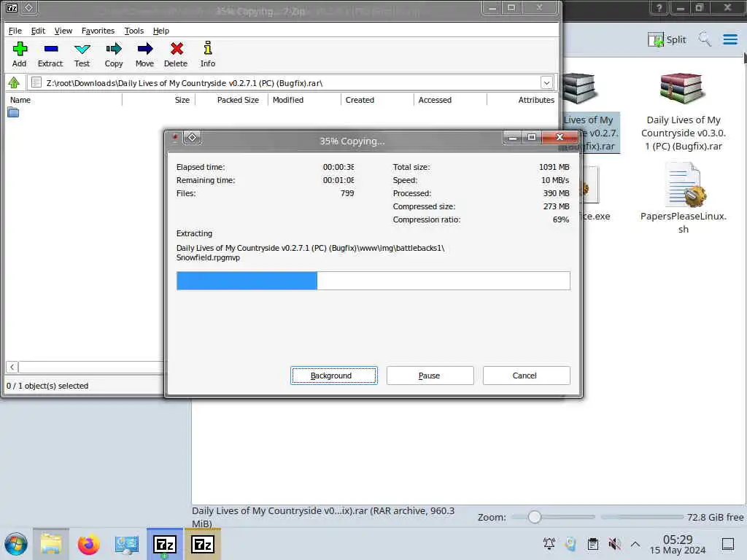Click the Split view button in file manager
747x560 pixels.
point(667,39)
